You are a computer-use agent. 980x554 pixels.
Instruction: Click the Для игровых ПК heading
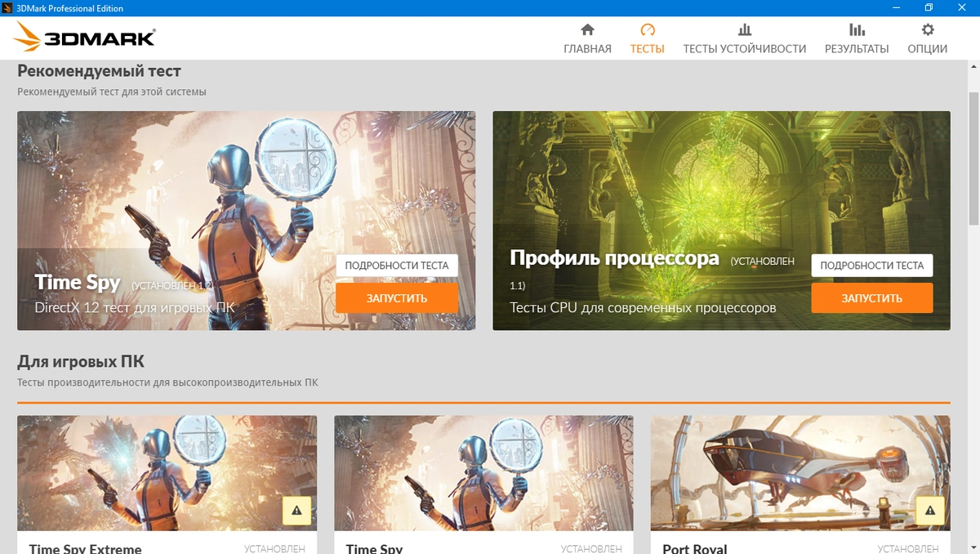(x=81, y=361)
